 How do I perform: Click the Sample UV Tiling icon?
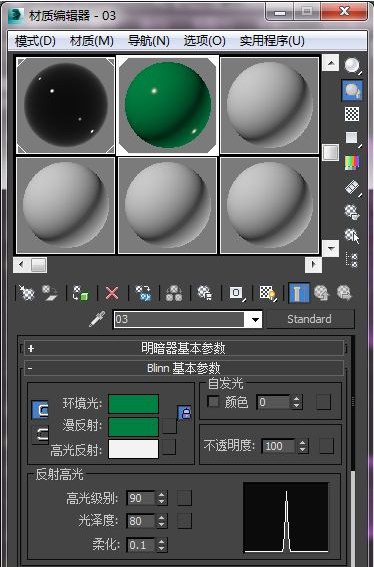pyautogui.click(x=352, y=138)
